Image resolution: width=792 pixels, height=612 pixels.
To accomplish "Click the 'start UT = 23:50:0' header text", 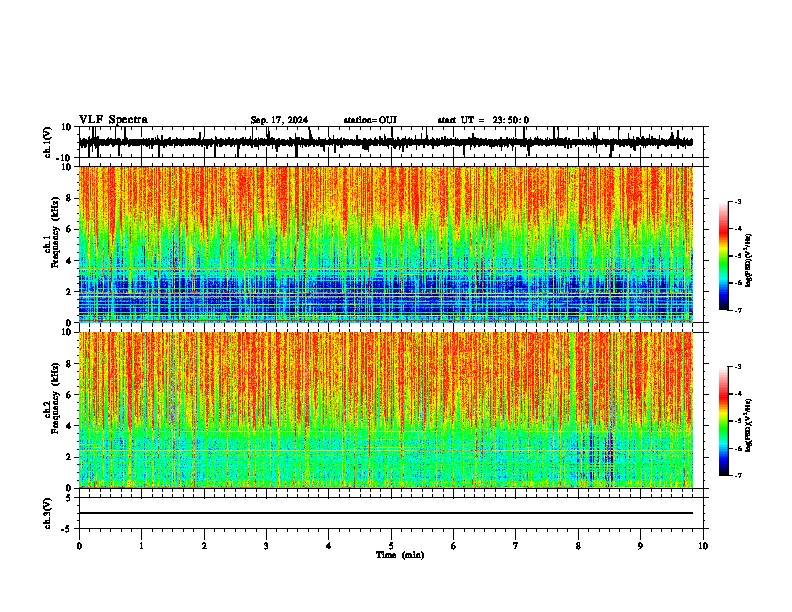I will coord(483,120).
